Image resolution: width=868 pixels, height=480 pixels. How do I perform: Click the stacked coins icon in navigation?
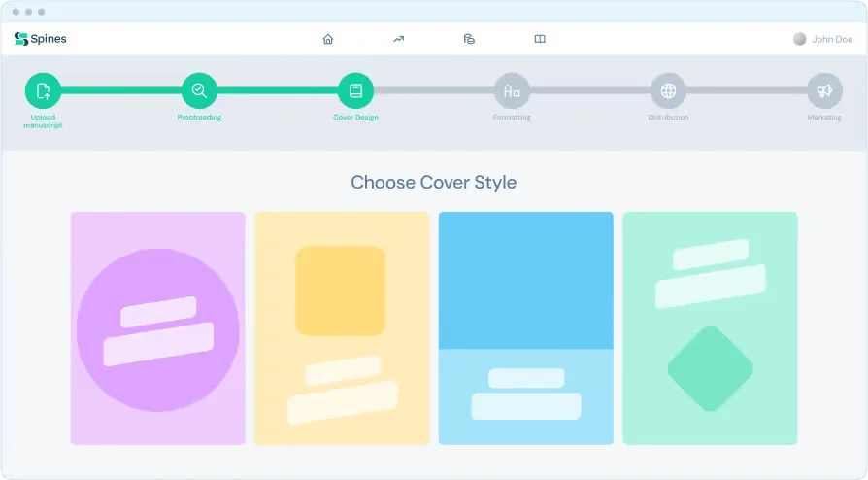(469, 39)
